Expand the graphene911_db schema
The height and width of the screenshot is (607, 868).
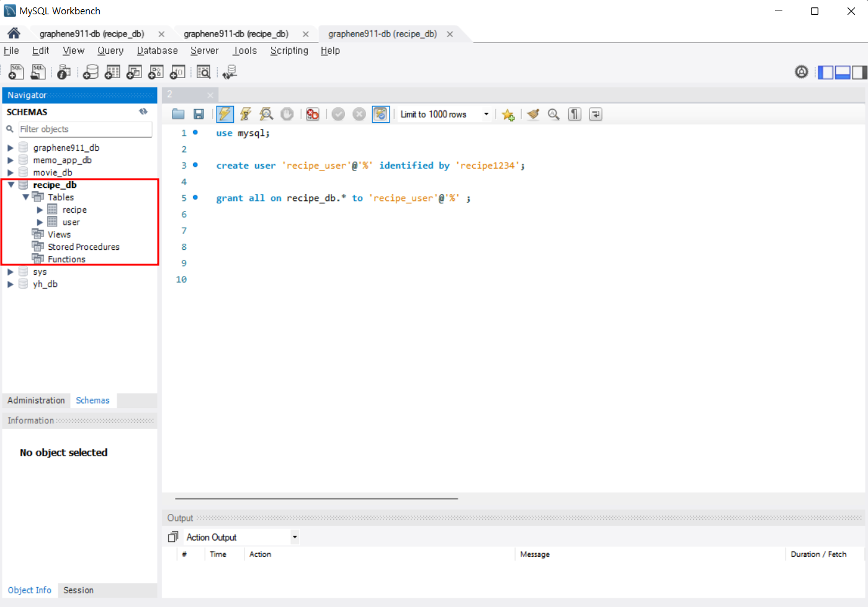[11, 148]
